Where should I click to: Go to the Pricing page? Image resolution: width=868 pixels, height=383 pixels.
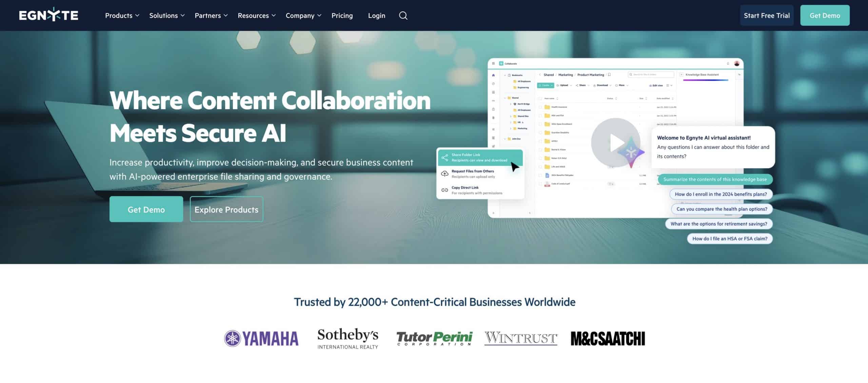tap(342, 16)
